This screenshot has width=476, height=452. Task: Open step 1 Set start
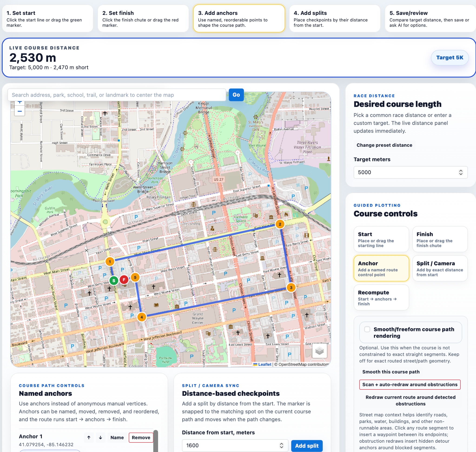point(48,19)
